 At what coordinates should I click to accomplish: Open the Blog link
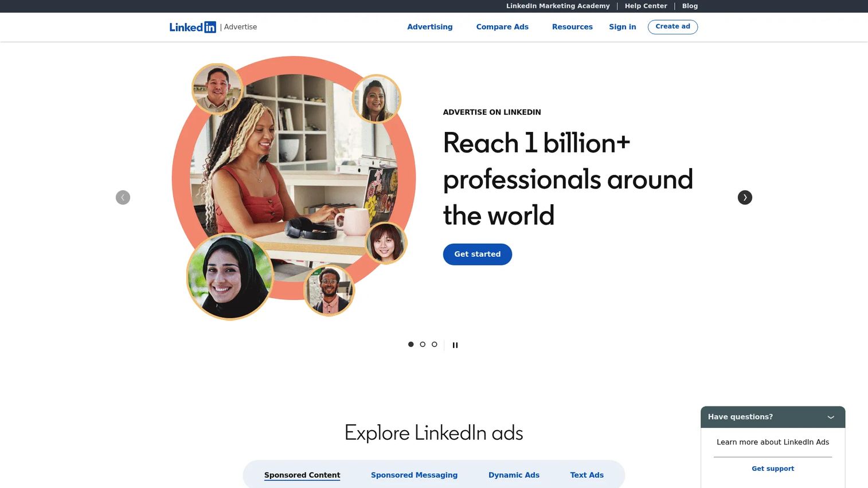(690, 6)
